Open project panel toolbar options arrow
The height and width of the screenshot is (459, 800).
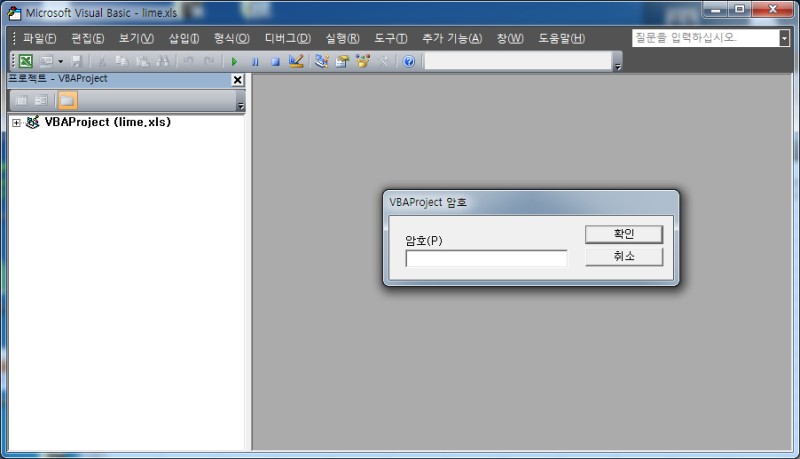241,106
